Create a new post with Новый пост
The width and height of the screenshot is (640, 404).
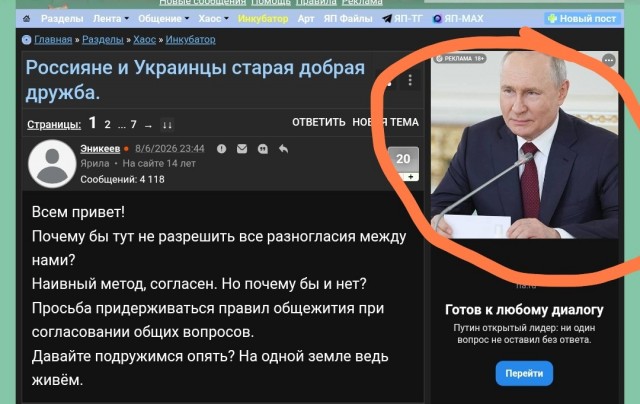582,19
